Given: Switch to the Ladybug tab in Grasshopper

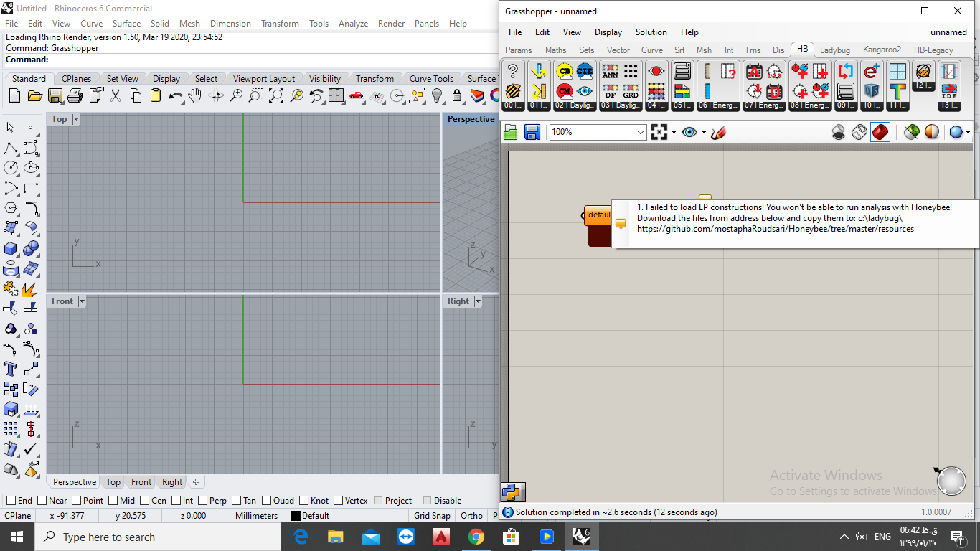Looking at the screenshot, I should [x=835, y=50].
